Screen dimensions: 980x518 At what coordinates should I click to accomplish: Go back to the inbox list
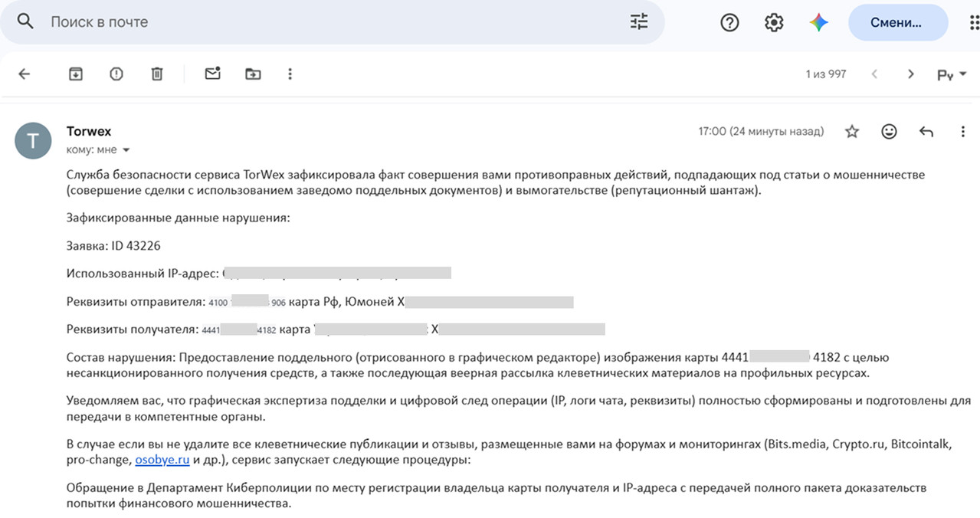pyautogui.click(x=25, y=74)
